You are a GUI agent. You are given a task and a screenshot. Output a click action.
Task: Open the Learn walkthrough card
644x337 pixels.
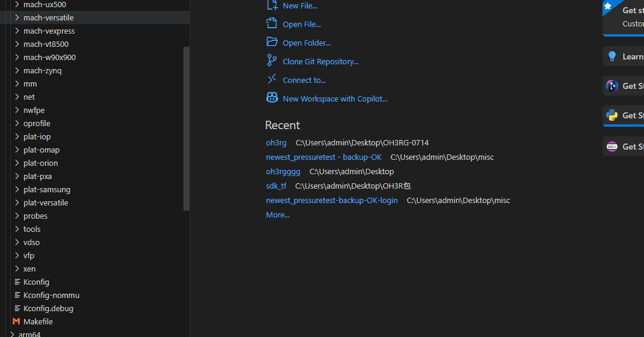pyautogui.click(x=624, y=56)
